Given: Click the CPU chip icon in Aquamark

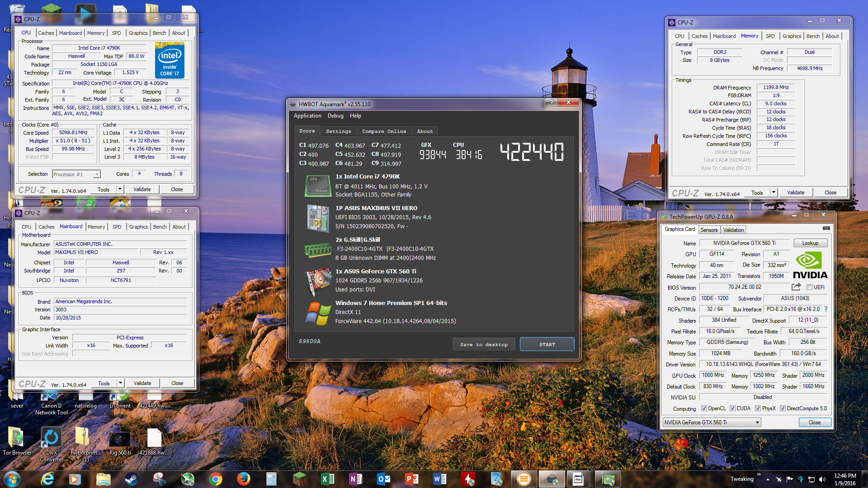Looking at the screenshot, I should (318, 186).
